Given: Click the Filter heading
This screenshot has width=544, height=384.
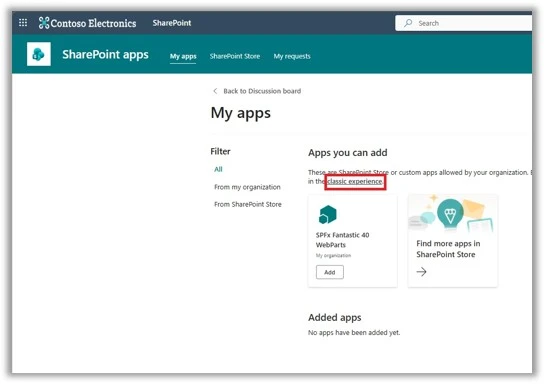Looking at the screenshot, I should point(220,151).
